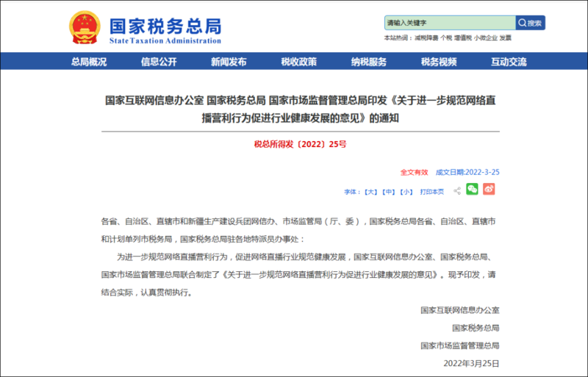Open the 税收政策 menu
Screen dimensions: 588x377
299,62
